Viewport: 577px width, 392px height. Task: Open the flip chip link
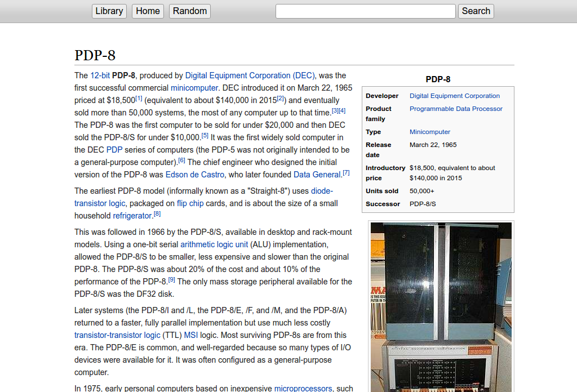[190, 203]
